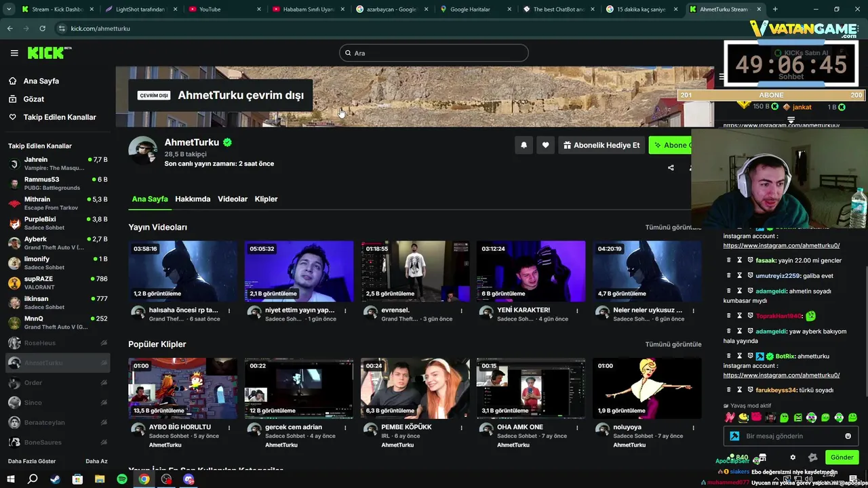Open Rammus53 channel in followed list

tap(58, 183)
